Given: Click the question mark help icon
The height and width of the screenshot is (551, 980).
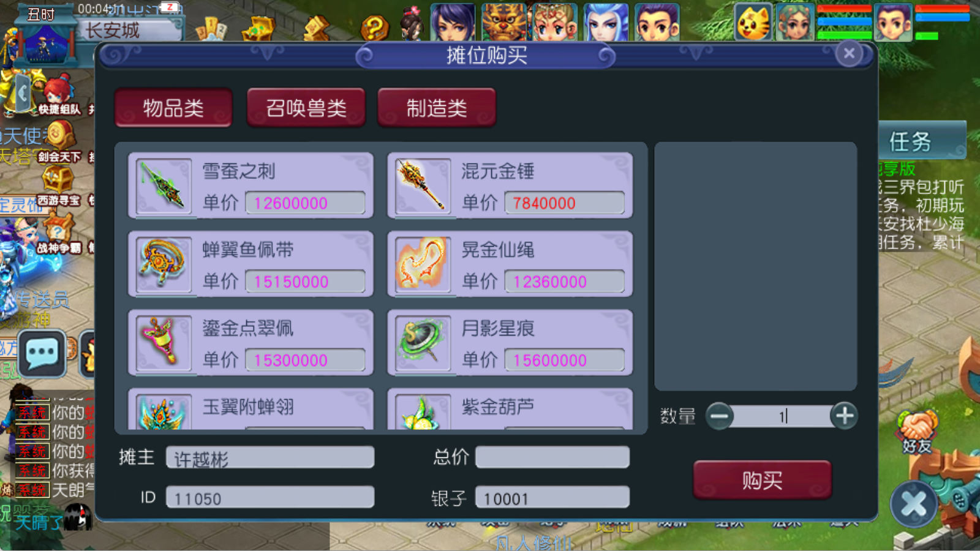Looking at the screenshot, I should [x=374, y=27].
